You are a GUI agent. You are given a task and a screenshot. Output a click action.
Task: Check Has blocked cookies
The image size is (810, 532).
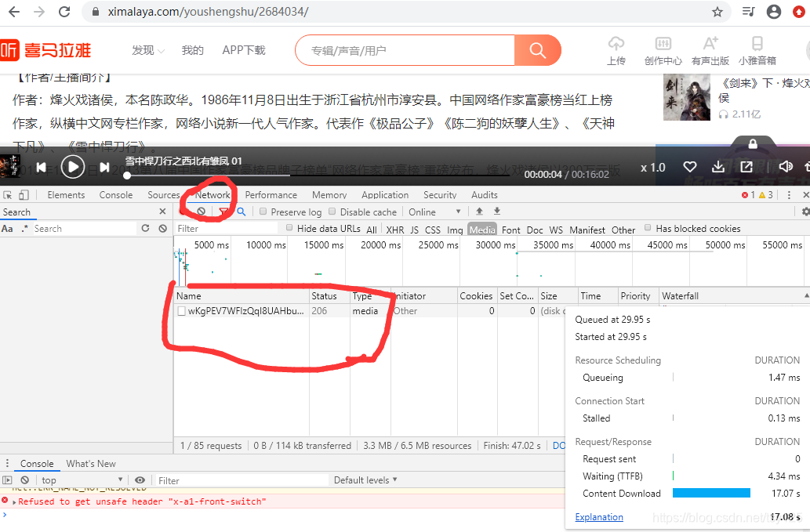point(648,228)
